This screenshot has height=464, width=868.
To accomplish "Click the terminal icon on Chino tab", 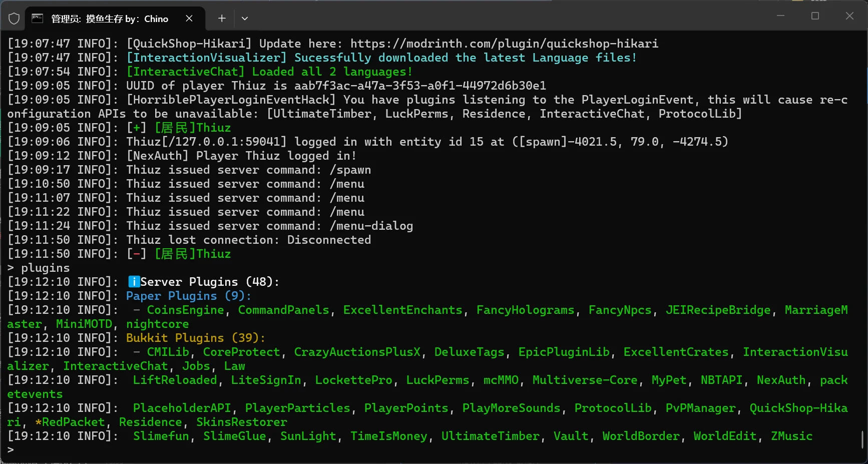I will pos(37,19).
